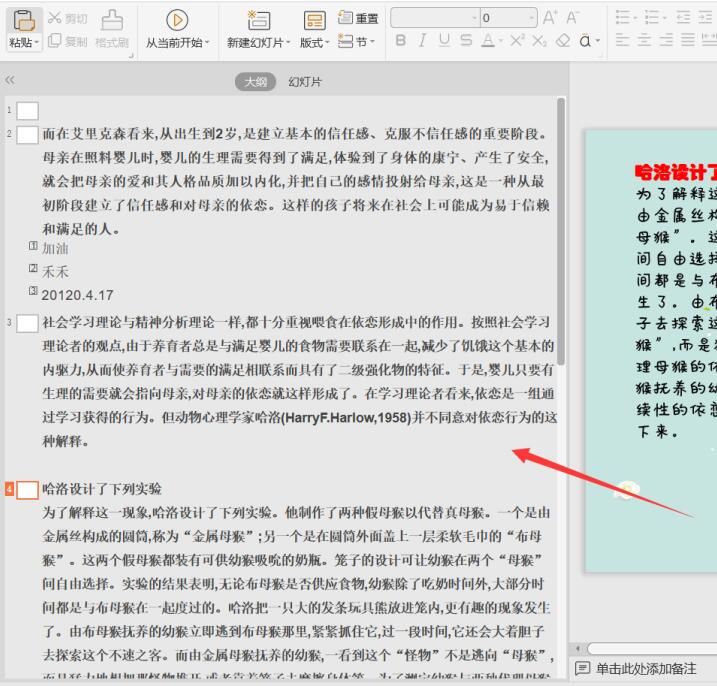Click the 复制 copy label
Image resolution: width=717 pixels, height=686 pixels.
[76, 42]
